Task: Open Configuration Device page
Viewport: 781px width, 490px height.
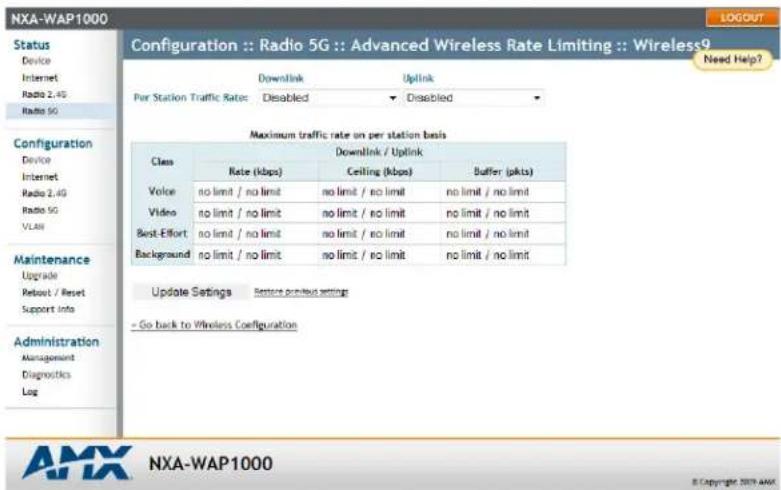Action: [36, 160]
